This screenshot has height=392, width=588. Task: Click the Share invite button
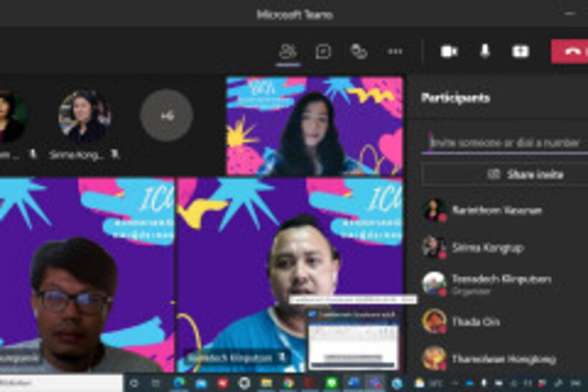506,174
